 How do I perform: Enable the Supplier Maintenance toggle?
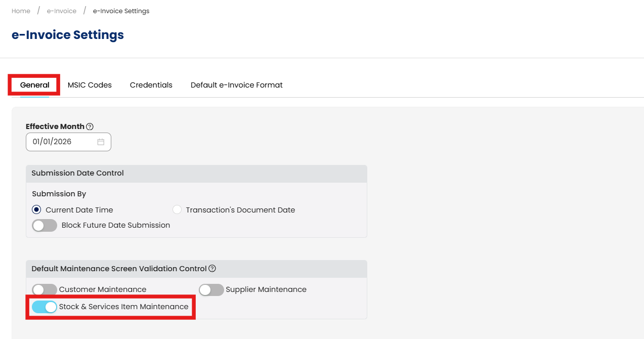(x=211, y=290)
